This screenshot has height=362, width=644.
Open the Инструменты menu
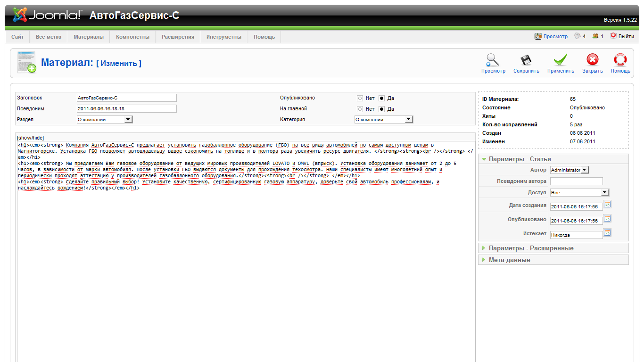click(x=223, y=37)
